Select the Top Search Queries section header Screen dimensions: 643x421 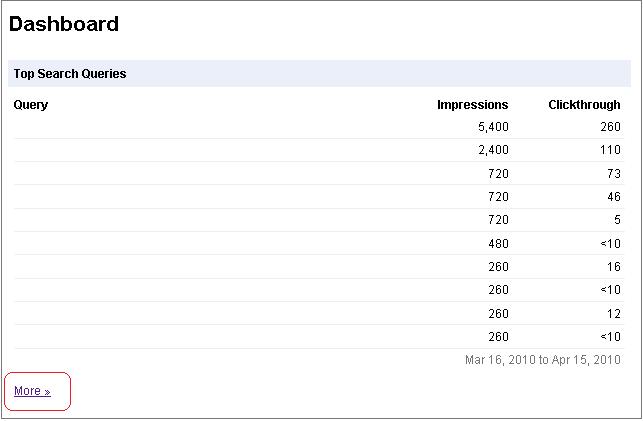pyautogui.click(x=70, y=74)
